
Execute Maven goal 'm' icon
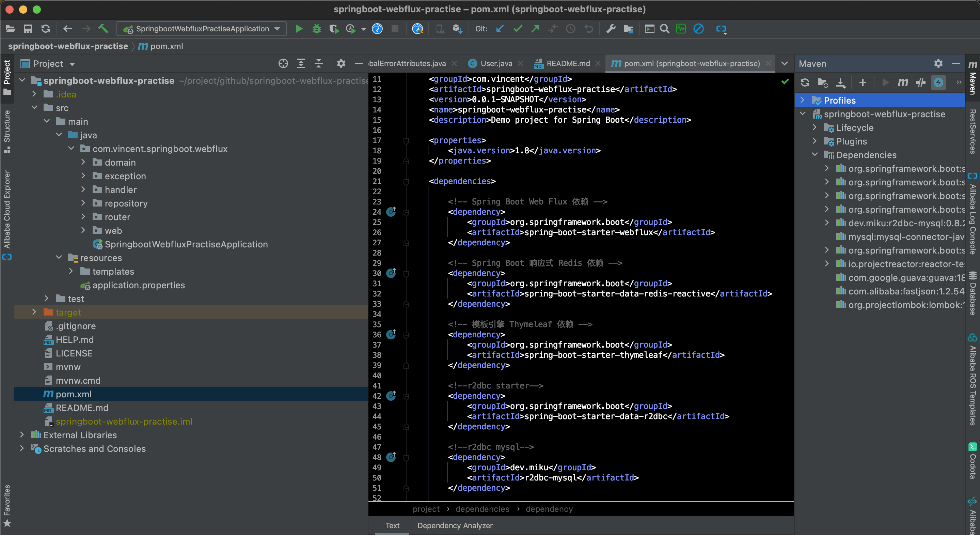(902, 82)
